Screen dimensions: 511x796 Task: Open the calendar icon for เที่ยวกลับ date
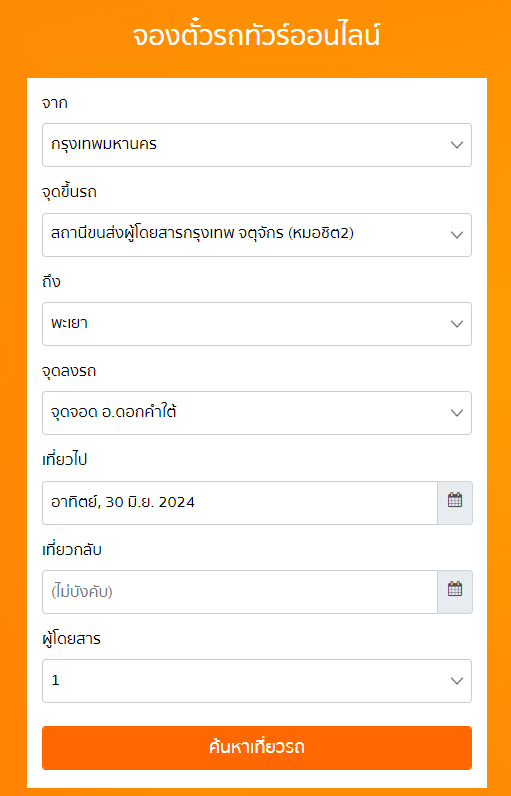coord(455,591)
